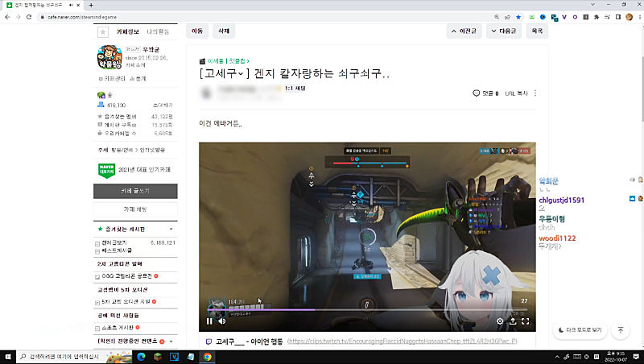Close the current browser tab
The image size is (644, 364).
coord(78,5)
